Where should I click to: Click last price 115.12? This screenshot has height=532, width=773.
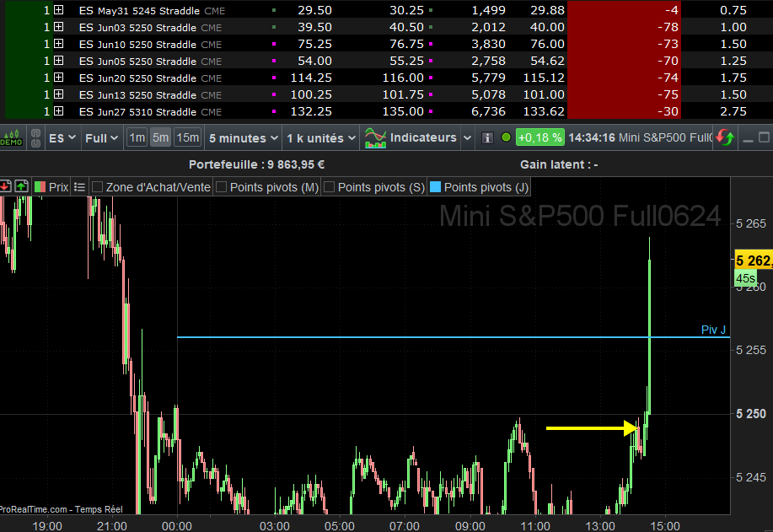coord(544,78)
